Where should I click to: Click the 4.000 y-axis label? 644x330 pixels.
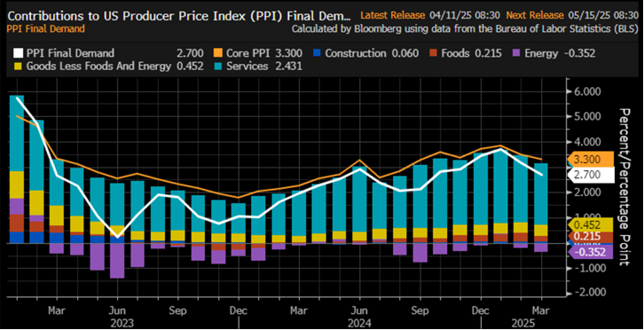[588, 142]
